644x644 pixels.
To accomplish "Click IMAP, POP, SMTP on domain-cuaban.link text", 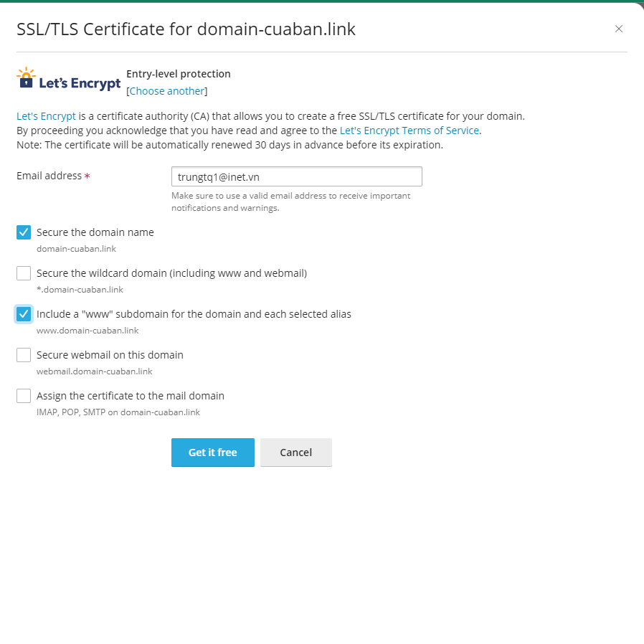I will [118, 412].
